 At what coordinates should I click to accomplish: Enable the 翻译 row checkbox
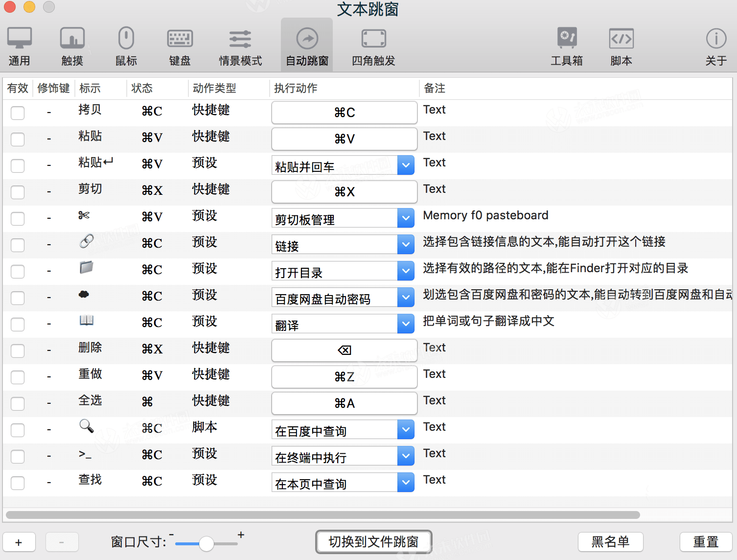click(17, 324)
